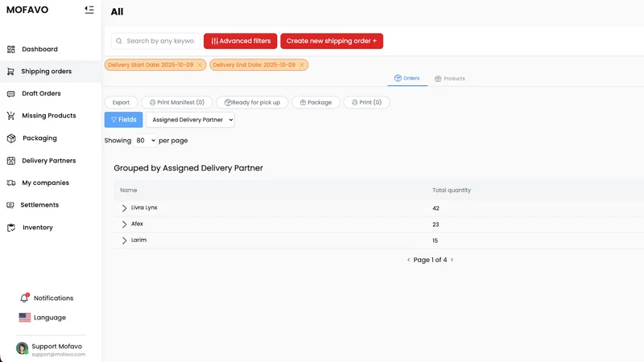Expand the Livra Lynx group row
Image resolution: width=644 pixels, height=362 pixels.
124,208
